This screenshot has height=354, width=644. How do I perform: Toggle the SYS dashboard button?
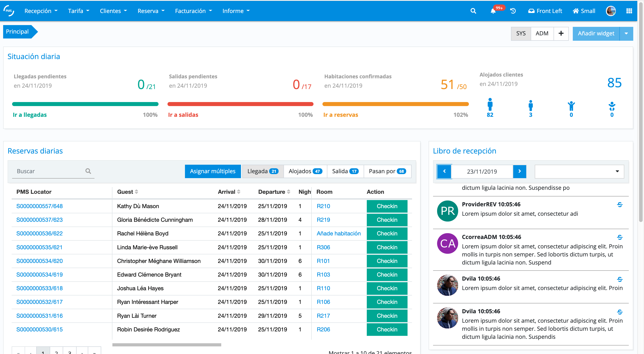[x=521, y=34]
